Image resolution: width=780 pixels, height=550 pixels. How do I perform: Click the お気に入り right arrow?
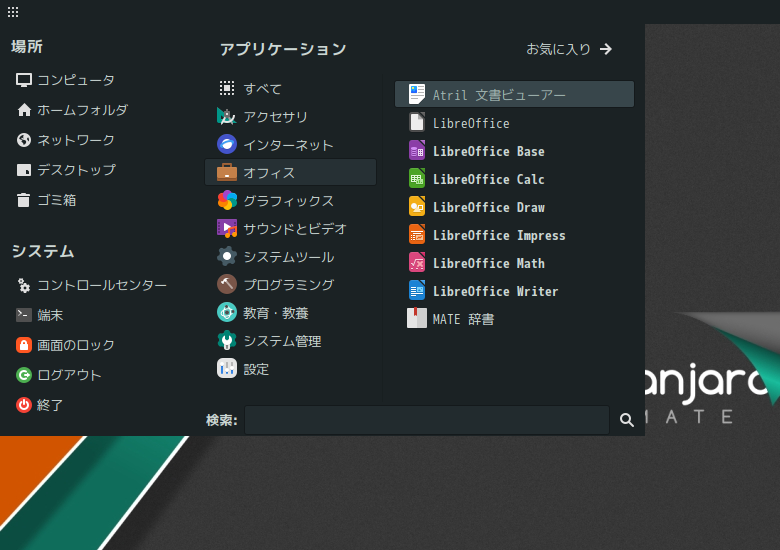[x=606, y=49]
